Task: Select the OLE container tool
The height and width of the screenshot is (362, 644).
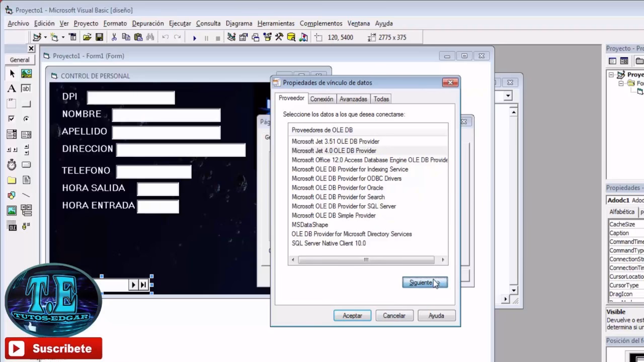Action: [12, 226]
